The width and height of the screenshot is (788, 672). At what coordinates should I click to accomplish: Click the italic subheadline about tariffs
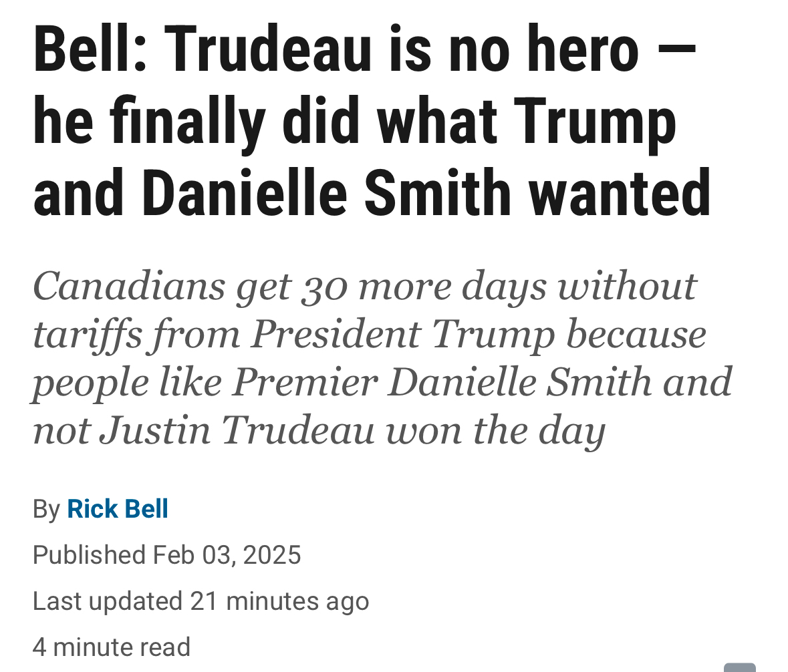coord(381,357)
